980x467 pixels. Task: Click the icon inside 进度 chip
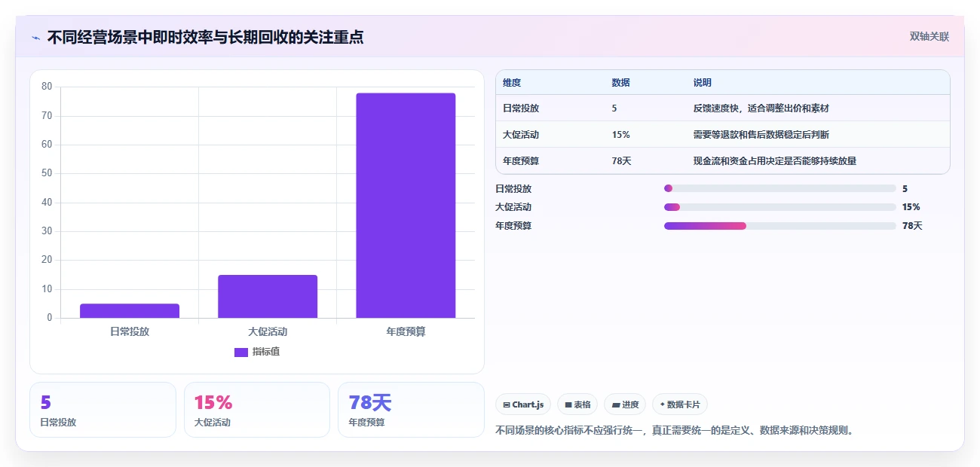(616, 405)
